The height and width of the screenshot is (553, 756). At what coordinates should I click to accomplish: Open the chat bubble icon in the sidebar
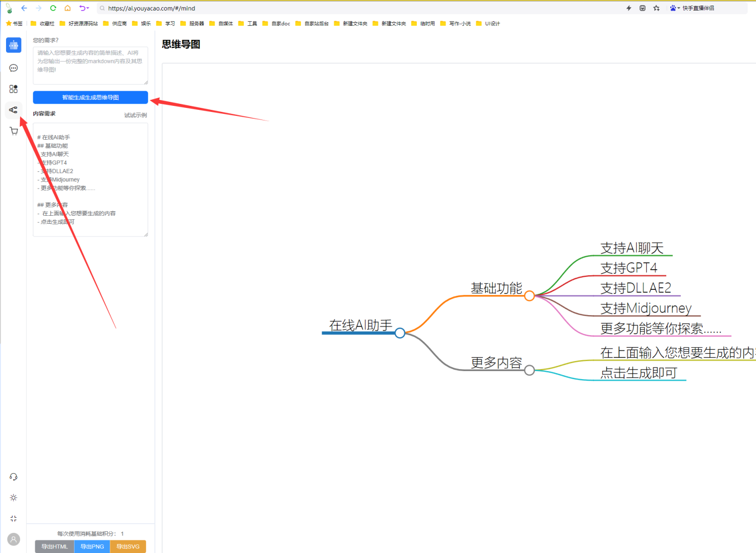coord(14,68)
